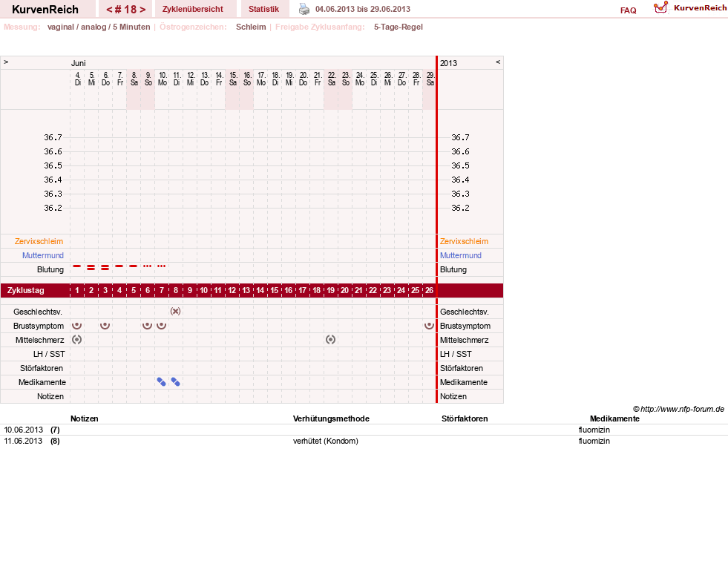The width and height of the screenshot is (728, 581).
Task: Click bleeding mark on cycle day 4
Action: click(x=119, y=266)
